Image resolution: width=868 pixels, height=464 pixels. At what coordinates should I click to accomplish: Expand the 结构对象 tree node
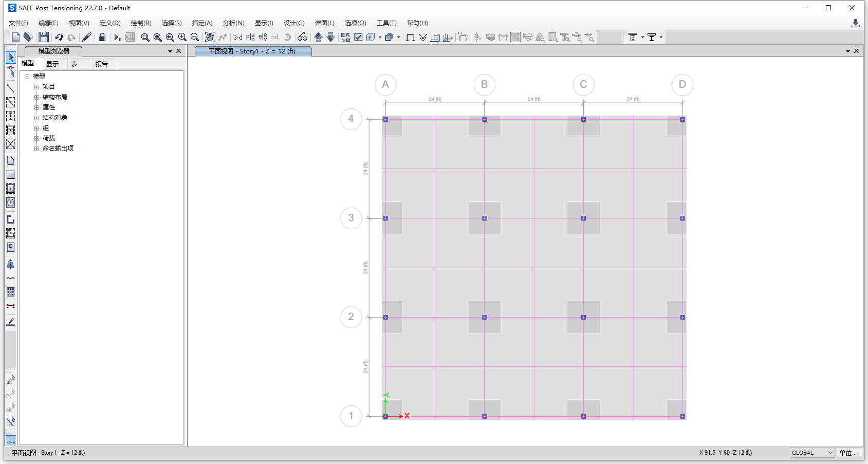click(x=37, y=118)
